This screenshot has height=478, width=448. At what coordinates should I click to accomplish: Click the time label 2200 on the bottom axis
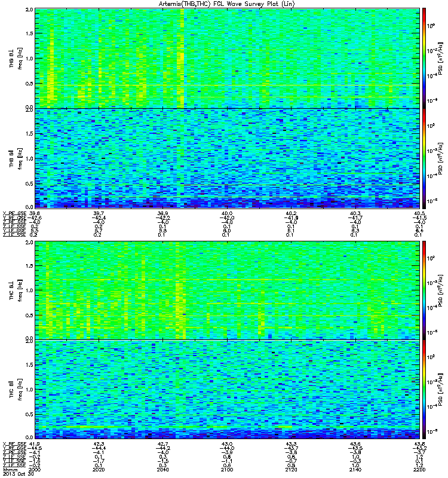click(420, 470)
